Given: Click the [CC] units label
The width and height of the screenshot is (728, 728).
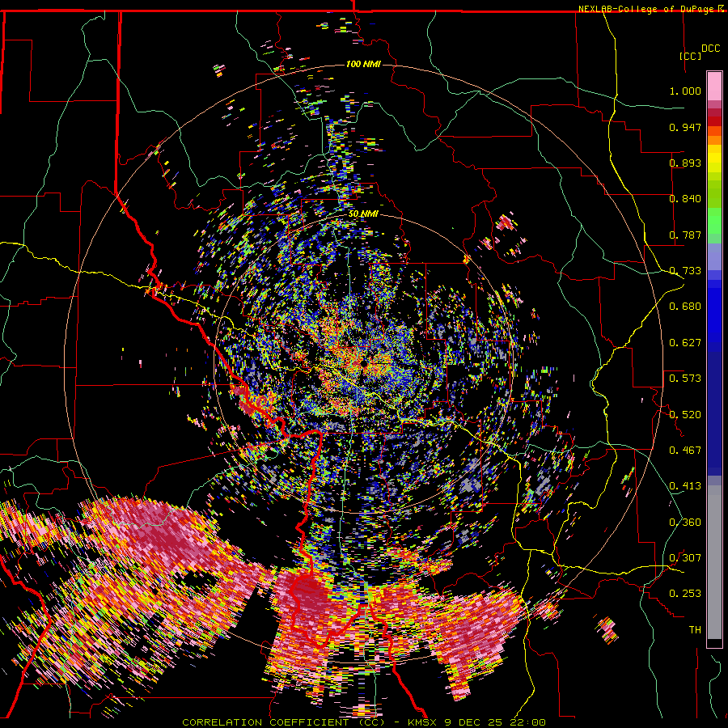Looking at the screenshot, I should 690,56.
